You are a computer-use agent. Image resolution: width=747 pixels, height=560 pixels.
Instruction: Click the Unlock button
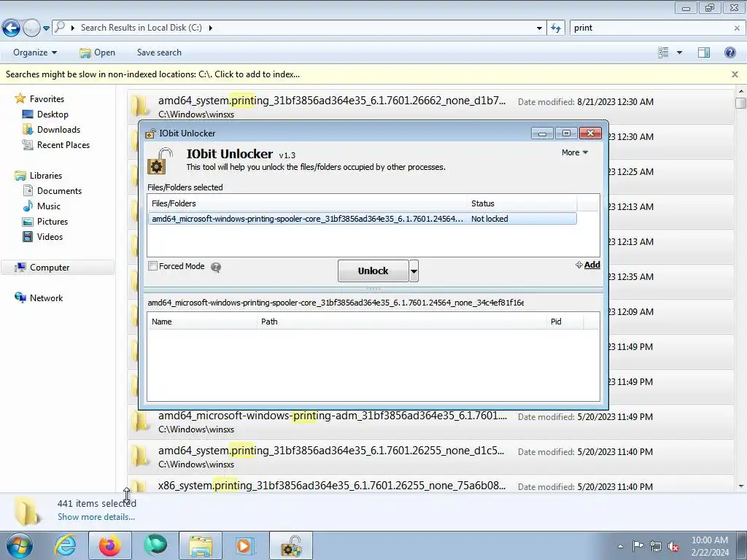[x=373, y=271]
